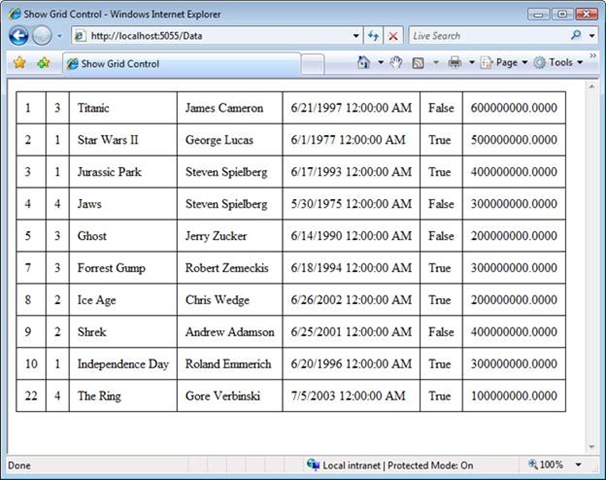
Task: Click the '6/1/1977 12:00:00 AM' date cell
Action: [x=351, y=140]
